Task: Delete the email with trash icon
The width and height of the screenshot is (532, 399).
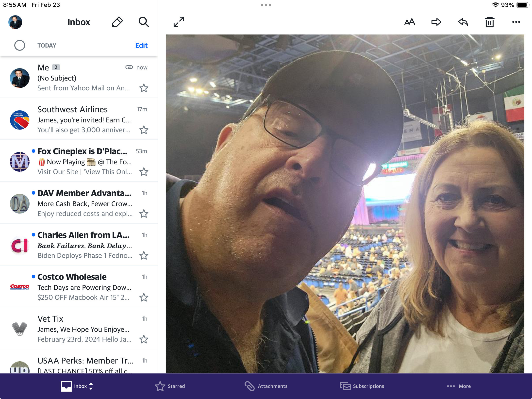Action: click(x=489, y=22)
